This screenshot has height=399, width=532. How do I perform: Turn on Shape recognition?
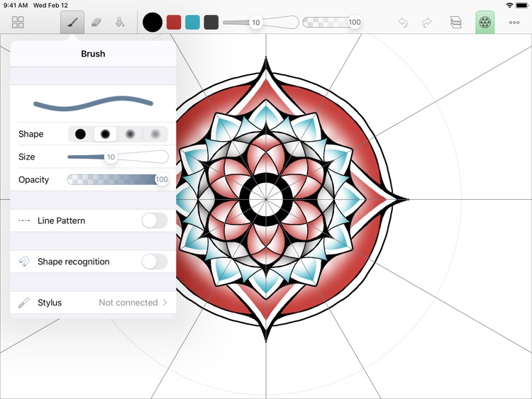154,262
